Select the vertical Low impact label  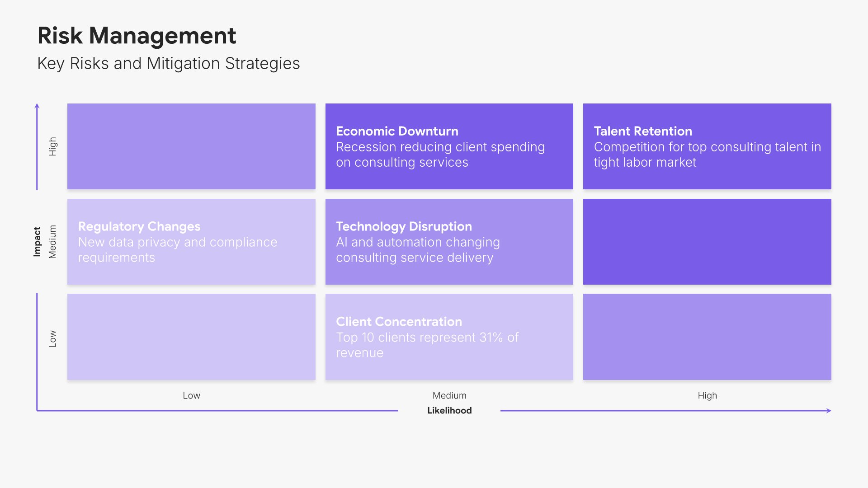tap(53, 338)
